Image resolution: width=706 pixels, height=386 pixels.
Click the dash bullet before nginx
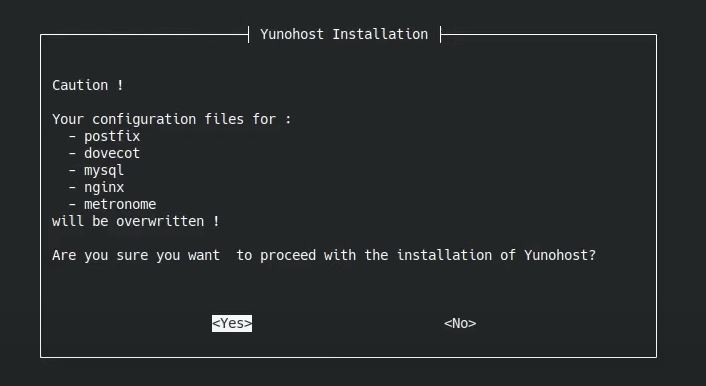click(x=72, y=187)
